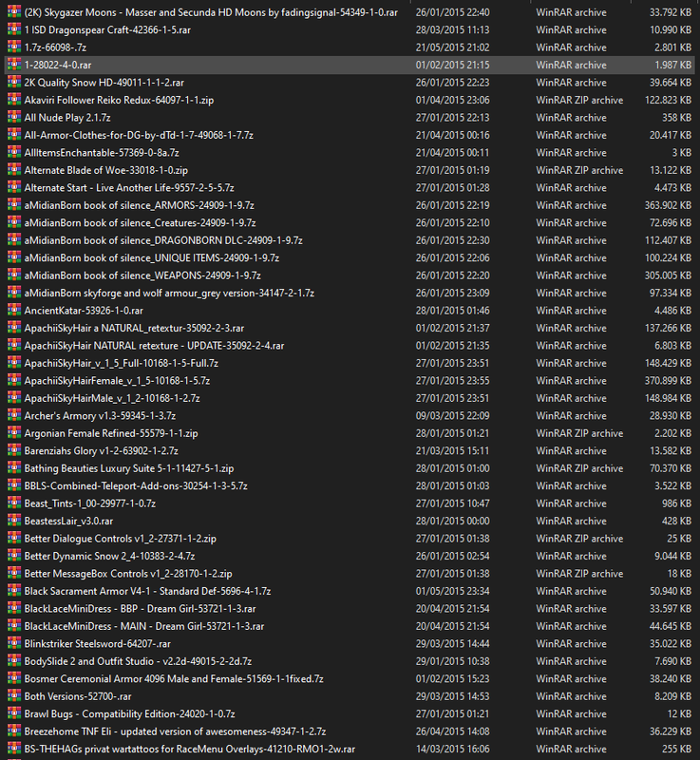
Task: Click size value 8.209 KB
Action: 672,696
